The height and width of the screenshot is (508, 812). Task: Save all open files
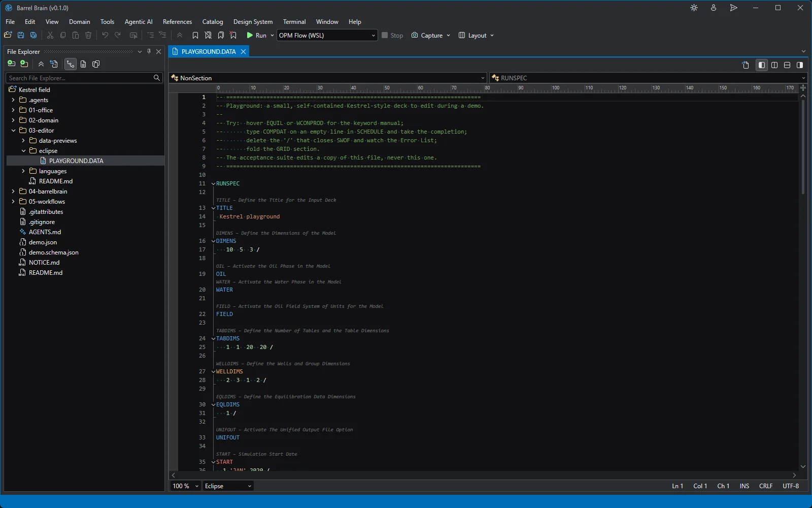(x=33, y=35)
